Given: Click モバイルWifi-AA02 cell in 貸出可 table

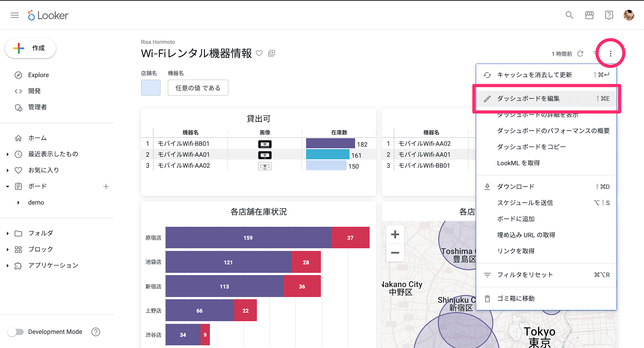Looking at the screenshot, I should tap(184, 165).
